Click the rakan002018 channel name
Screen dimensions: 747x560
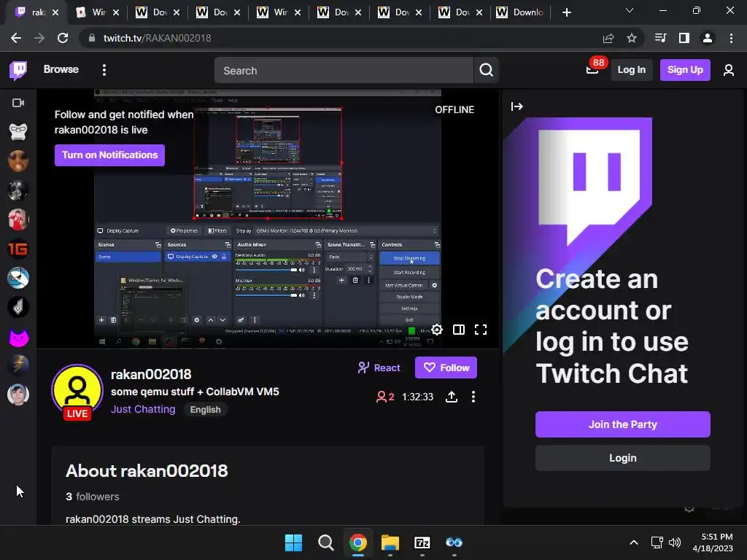(151, 374)
